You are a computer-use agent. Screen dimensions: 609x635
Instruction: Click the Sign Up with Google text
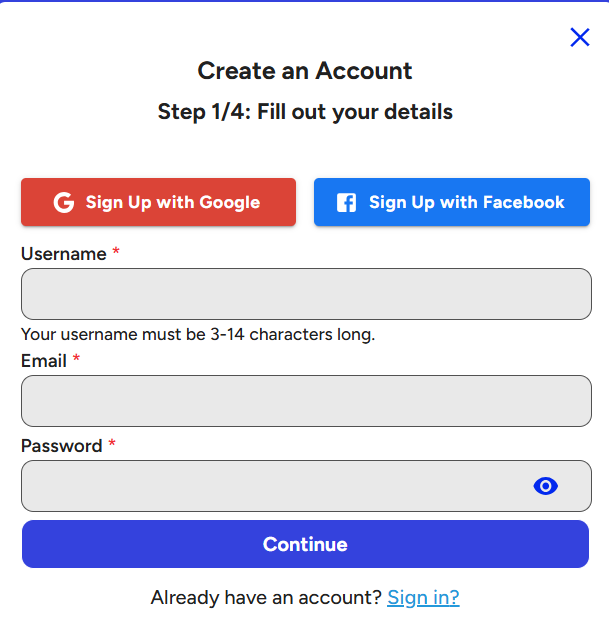pyautogui.click(x=173, y=202)
